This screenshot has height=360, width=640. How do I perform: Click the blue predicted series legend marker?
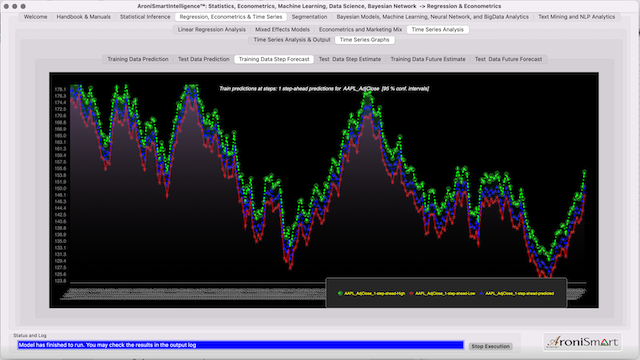click(x=481, y=293)
